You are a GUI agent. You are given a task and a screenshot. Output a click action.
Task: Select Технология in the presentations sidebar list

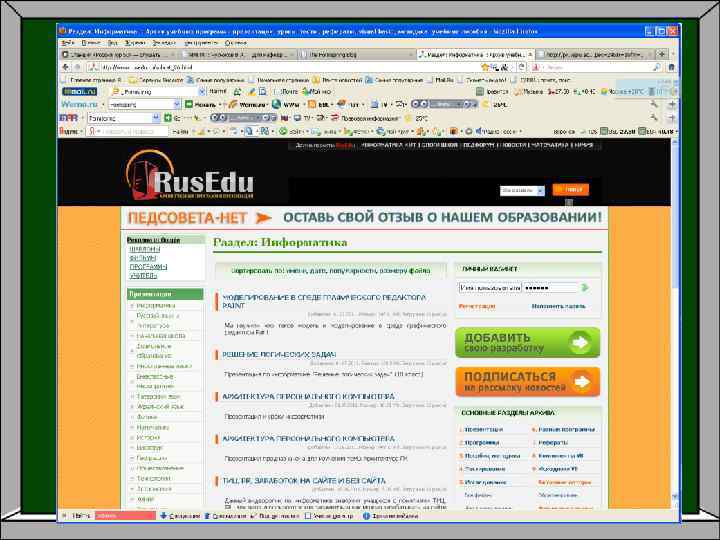pyautogui.click(x=154, y=478)
